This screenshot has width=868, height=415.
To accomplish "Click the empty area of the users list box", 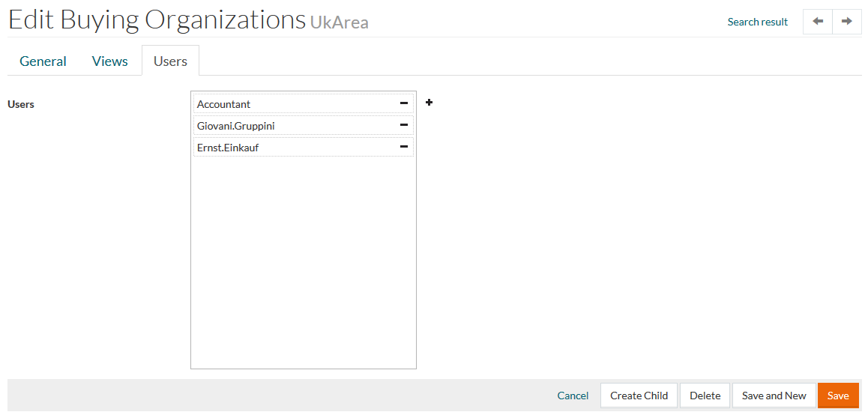I will [x=303, y=262].
